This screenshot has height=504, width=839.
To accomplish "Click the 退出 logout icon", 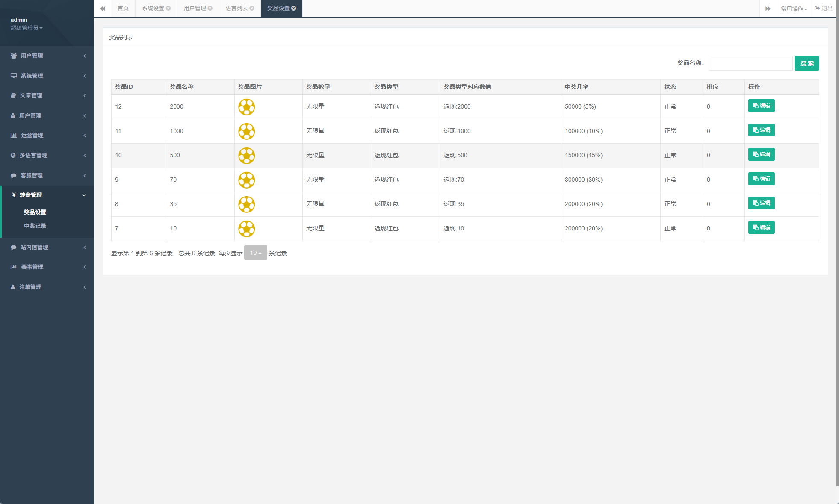I will [817, 9].
